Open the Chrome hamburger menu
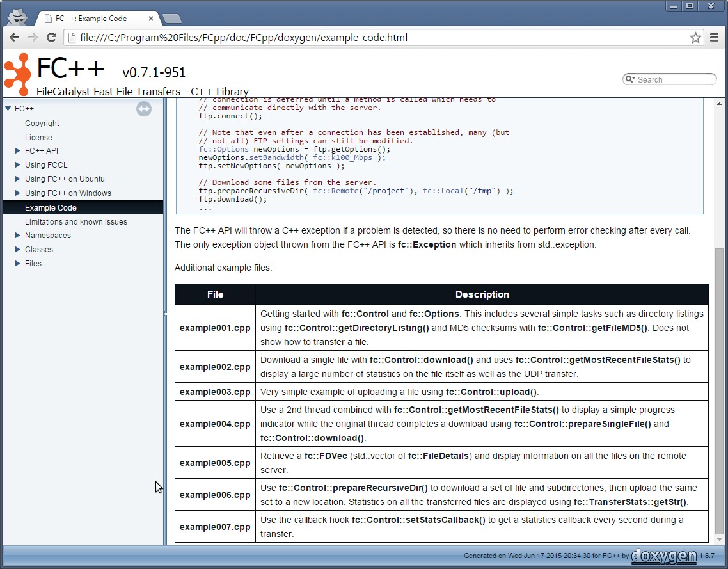This screenshot has height=569, width=728. click(x=715, y=38)
